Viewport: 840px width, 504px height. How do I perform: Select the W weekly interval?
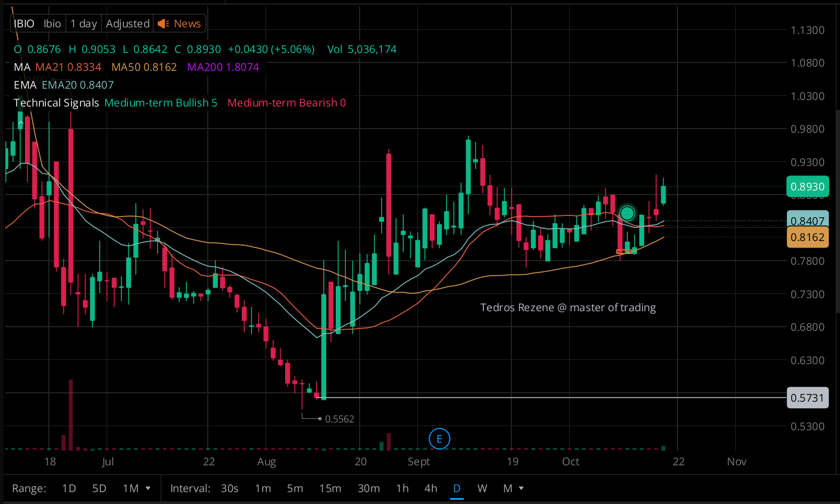click(x=482, y=489)
